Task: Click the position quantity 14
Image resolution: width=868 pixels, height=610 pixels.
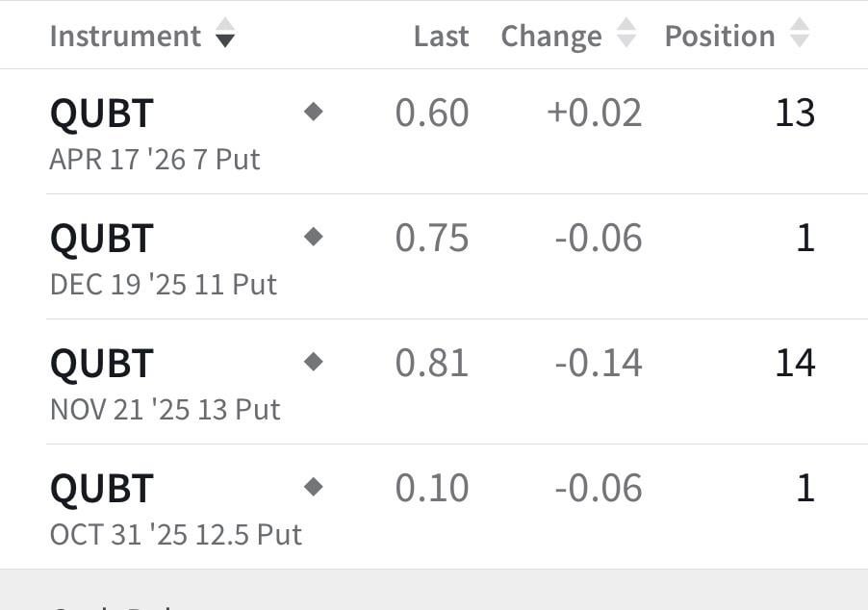Action: [x=795, y=363]
